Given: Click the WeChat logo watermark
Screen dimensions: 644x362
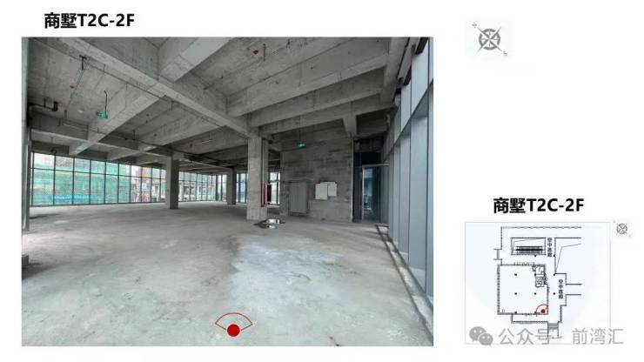Looking at the screenshot, I should (481, 335).
